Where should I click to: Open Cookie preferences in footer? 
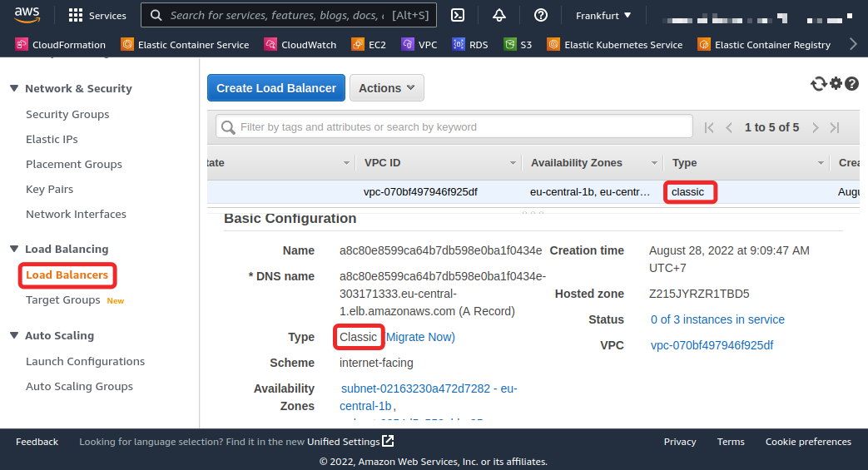point(808,441)
